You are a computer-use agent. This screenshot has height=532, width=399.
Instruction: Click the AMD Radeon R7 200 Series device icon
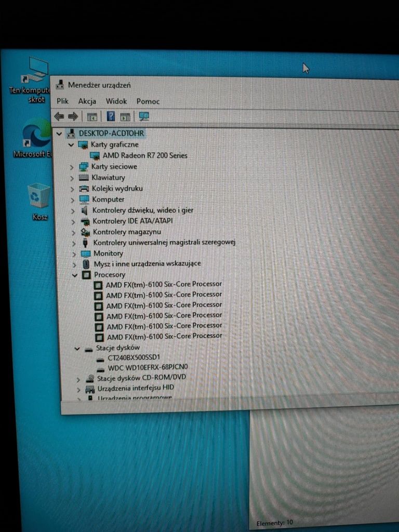pos(95,156)
